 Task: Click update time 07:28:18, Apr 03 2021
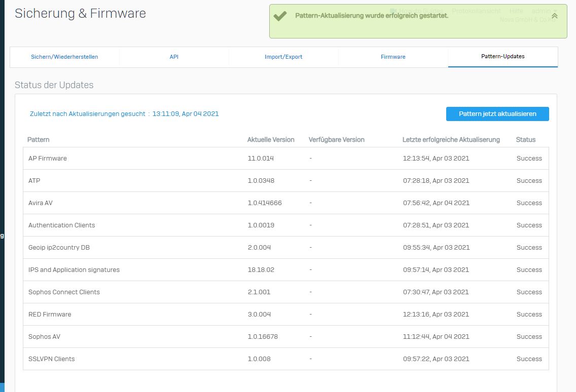[x=436, y=181]
